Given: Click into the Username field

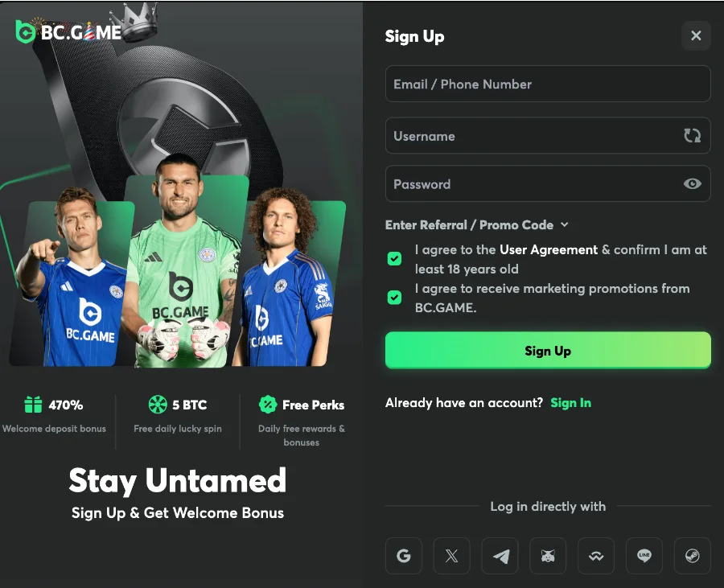Looking at the screenshot, I should coord(531,136).
